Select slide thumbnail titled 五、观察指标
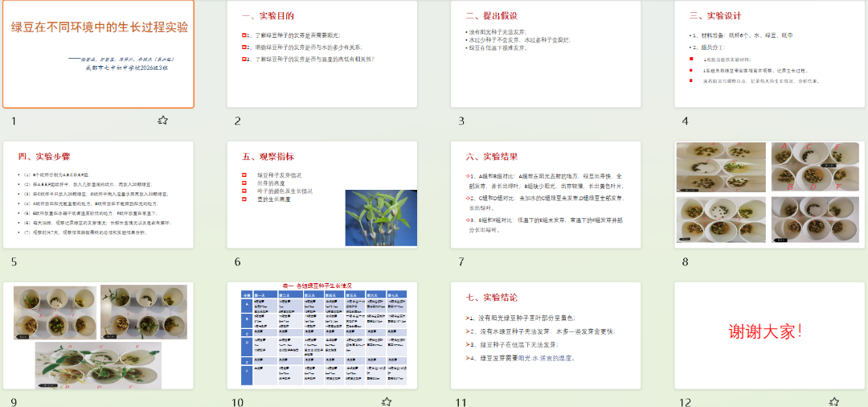Viewport: 868px width, 407px height. pos(322,195)
